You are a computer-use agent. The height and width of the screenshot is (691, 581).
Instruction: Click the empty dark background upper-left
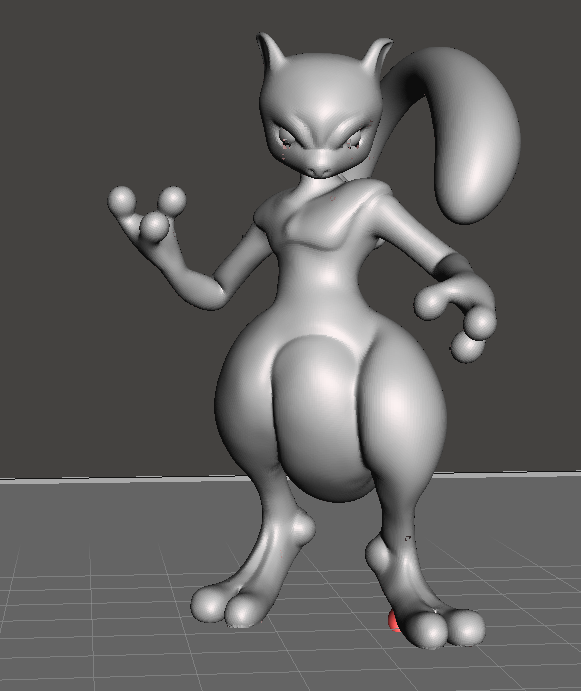coord(110,88)
